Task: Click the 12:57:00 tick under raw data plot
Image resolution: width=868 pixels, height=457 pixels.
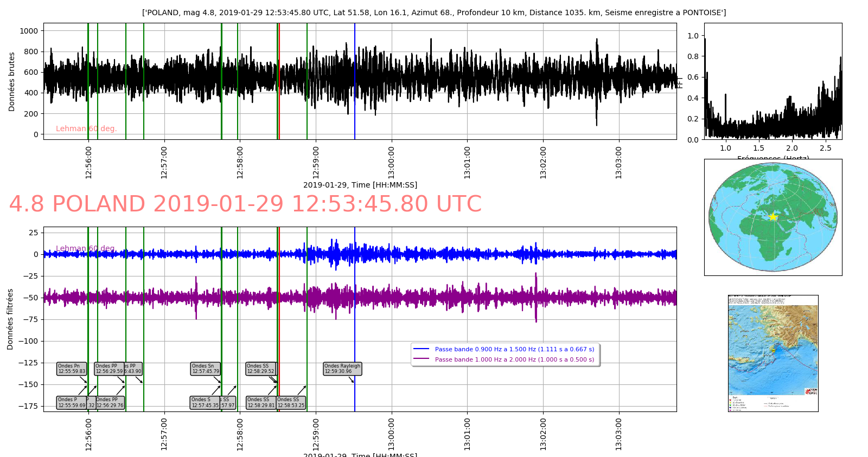Action: (164, 162)
